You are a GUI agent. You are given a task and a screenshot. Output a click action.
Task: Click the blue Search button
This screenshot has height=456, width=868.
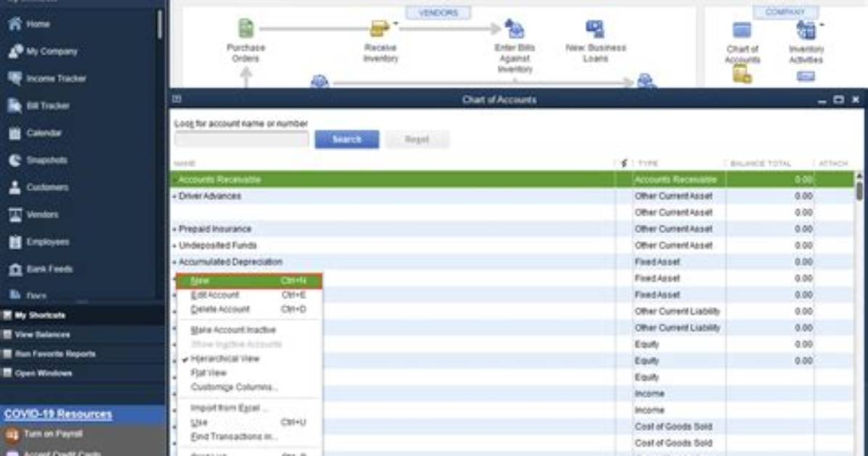tap(347, 139)
